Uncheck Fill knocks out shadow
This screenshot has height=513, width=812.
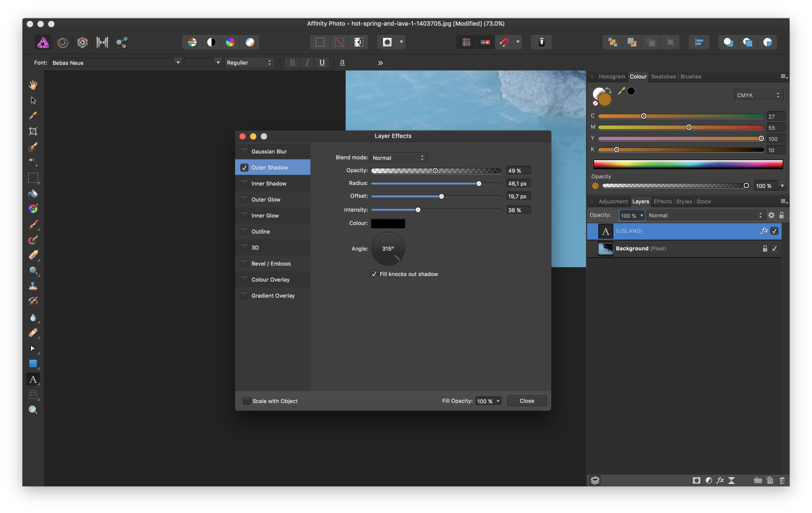[374, 274]
